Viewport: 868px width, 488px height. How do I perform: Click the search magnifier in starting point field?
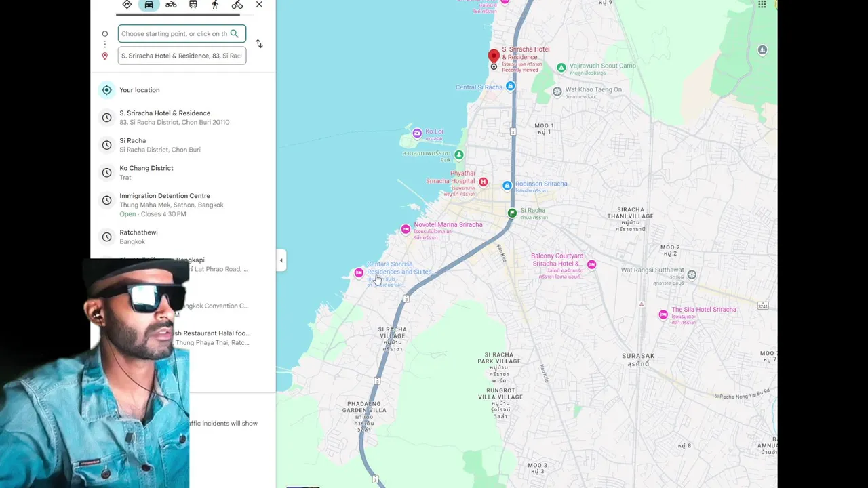234,33
